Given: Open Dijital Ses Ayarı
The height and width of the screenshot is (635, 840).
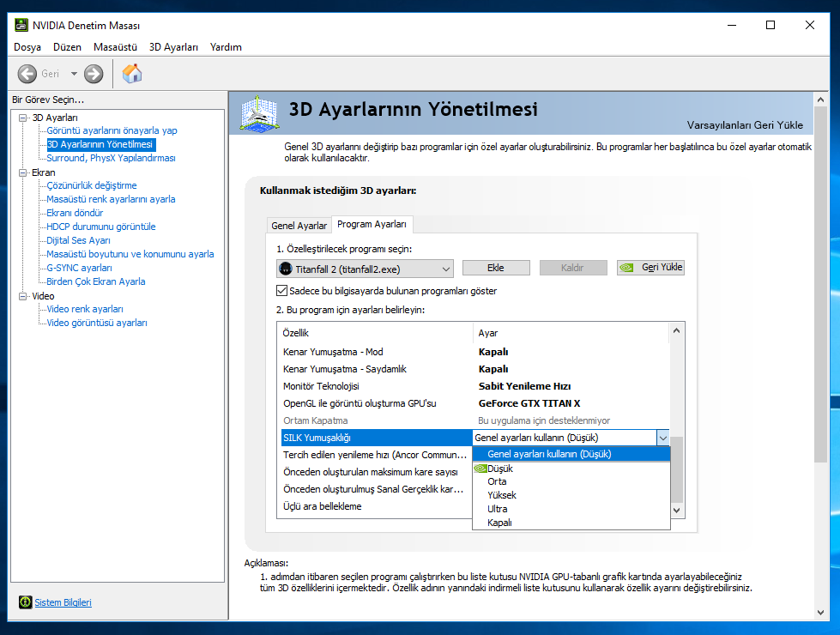Looking at the screenshot, I should click(x=78, y=240).
